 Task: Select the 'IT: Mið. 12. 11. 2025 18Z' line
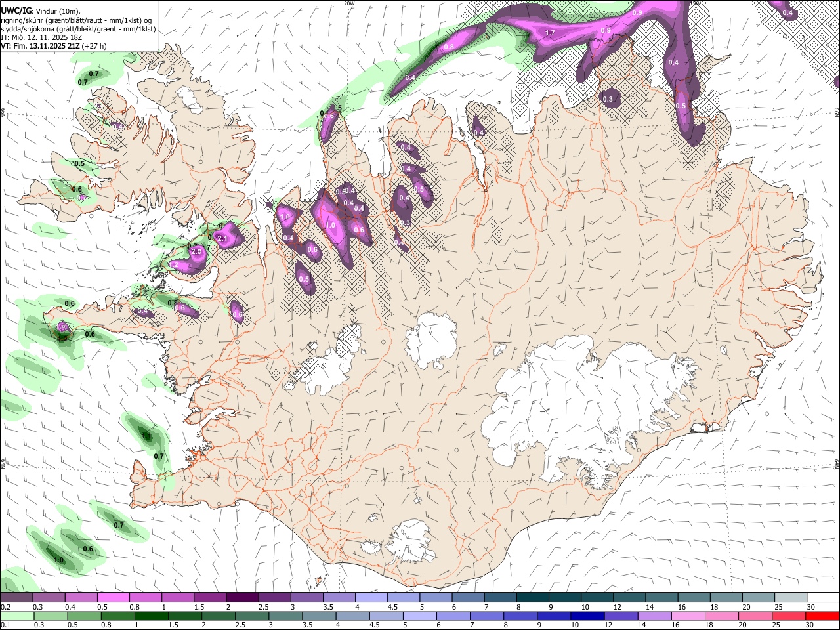tap(41, 37)
